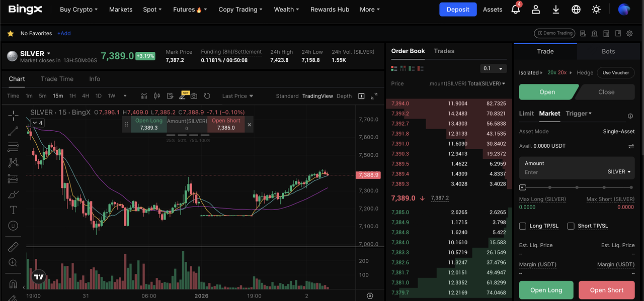
Task: Click the download app icon
Action: (556, 10)
